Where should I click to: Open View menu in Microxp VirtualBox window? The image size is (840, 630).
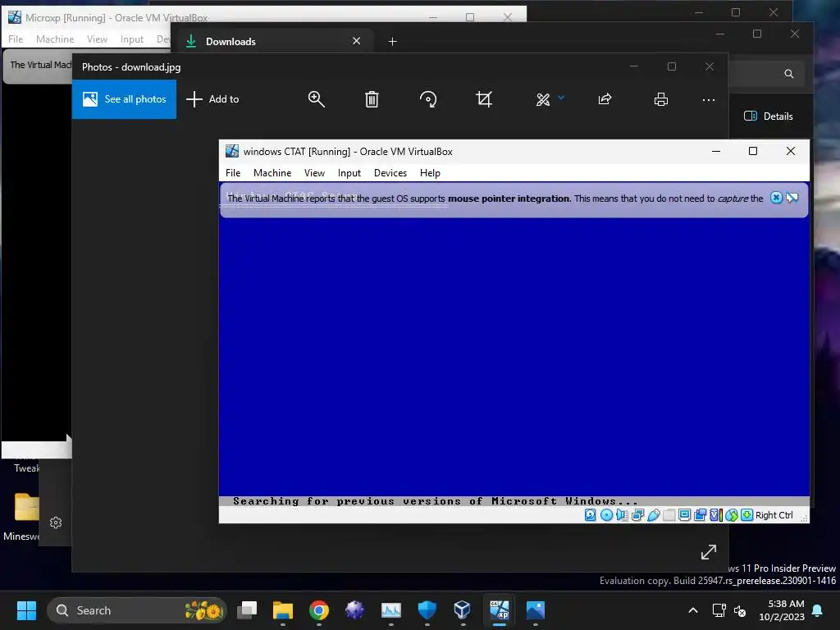(97, 39)
